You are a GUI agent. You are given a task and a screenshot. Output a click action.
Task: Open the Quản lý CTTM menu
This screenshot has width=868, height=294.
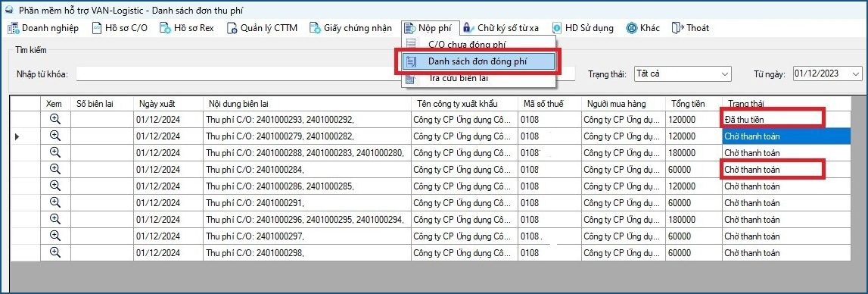click(x=263, y=28)
